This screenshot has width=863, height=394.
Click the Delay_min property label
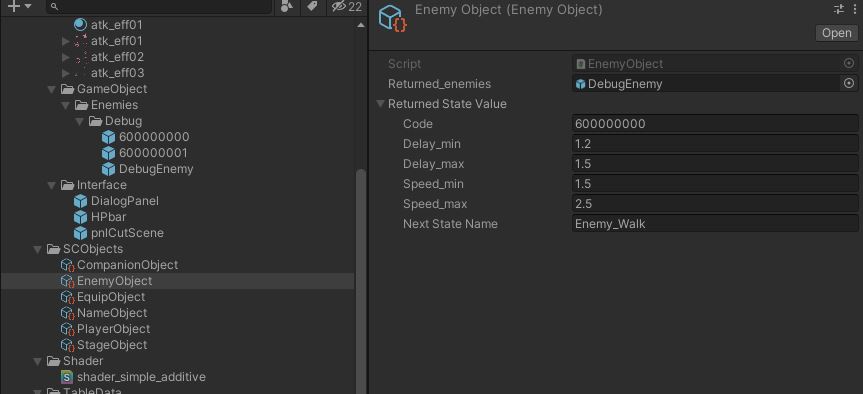(432, 144)
